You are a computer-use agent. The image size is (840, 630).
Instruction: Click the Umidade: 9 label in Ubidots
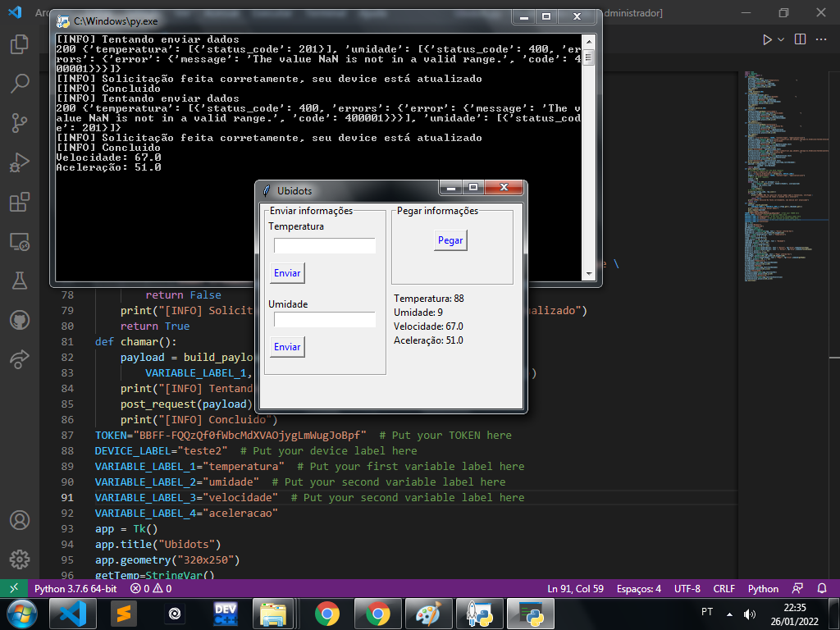pyautogui.click(x=418, y=313)
